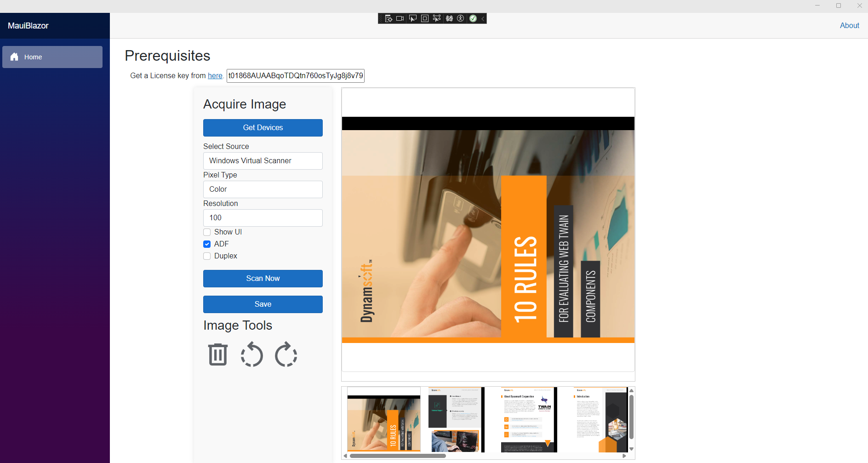Uncheck the ADF checkbox

pyautogui.click(x=207, y=244)
